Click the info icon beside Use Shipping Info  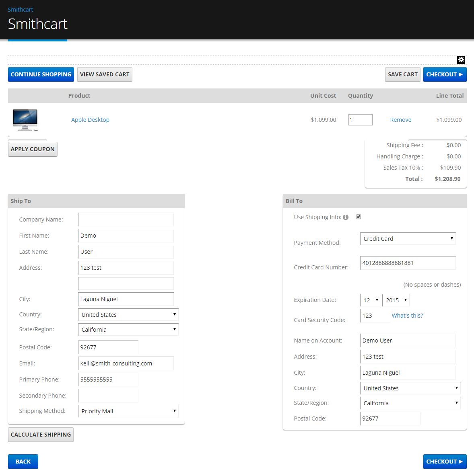[x=346, y=217]
